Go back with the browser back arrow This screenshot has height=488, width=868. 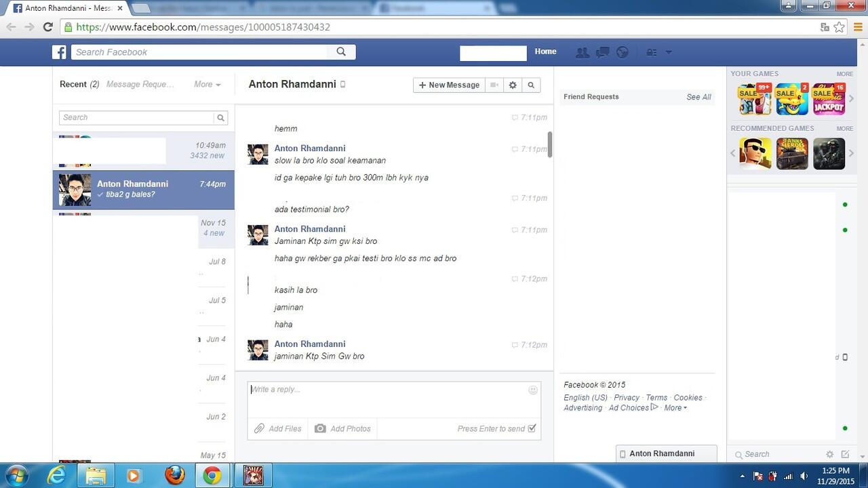click(11, 27)
